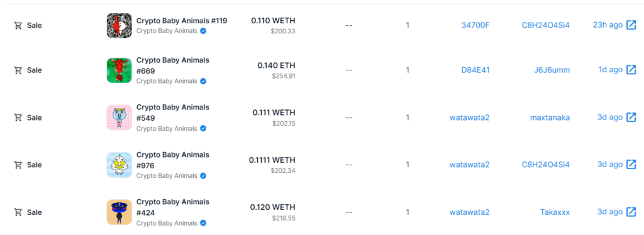644x235 pixels.
Task: Open the #424 orange background thumbnail
Action: (119, 212)
